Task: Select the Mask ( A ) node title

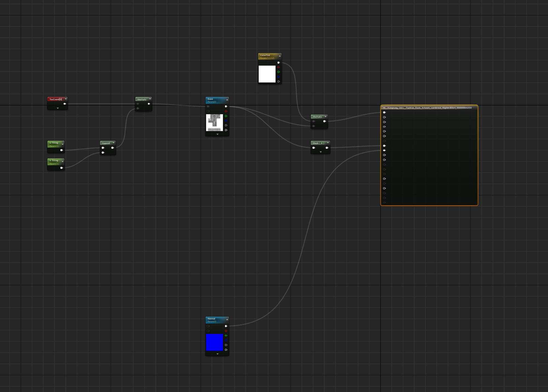Action: tap(318, 143)
